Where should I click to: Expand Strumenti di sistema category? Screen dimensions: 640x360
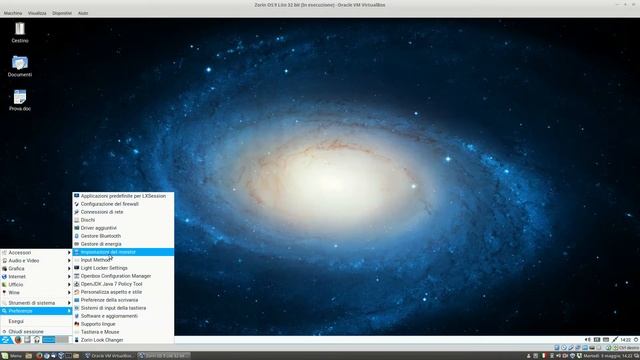(36, 303)
